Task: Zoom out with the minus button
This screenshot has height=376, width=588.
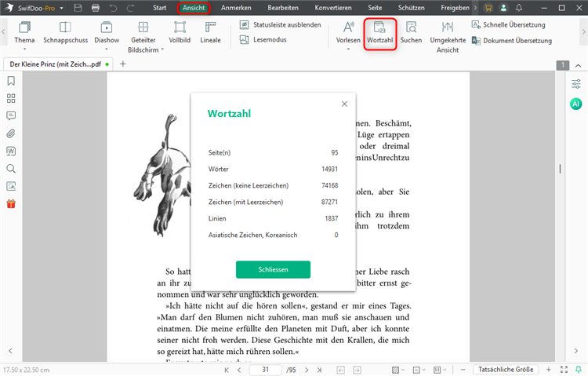Action: pyautogui.click(x=463, y=370)
